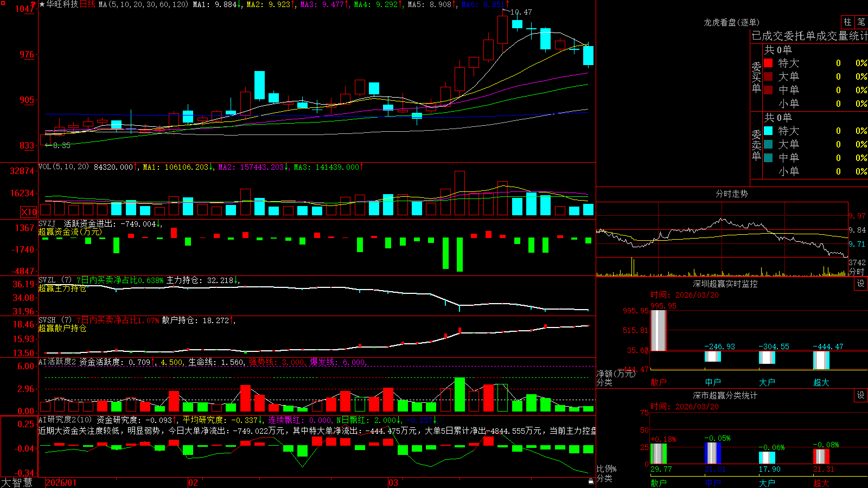This screenshot has height=488, width=868.
Task: Click the 03 month marker on timeline
Action: (393, 483)
